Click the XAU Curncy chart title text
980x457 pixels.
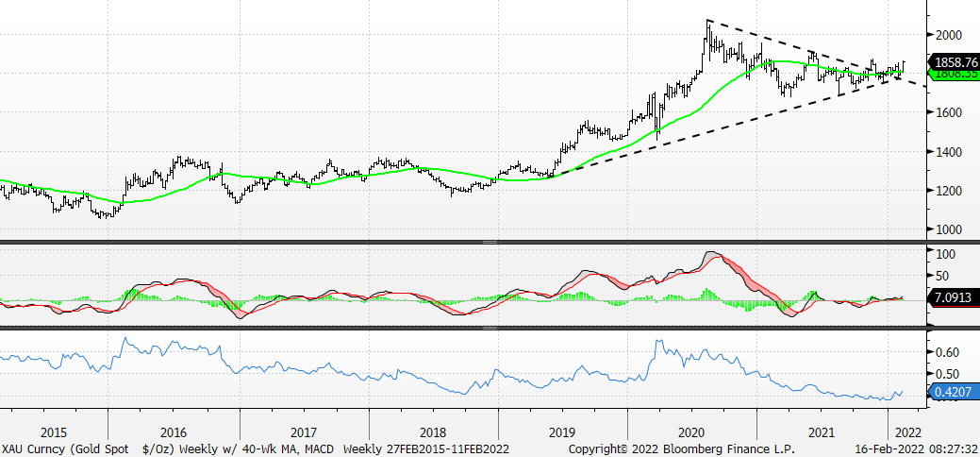168,449
